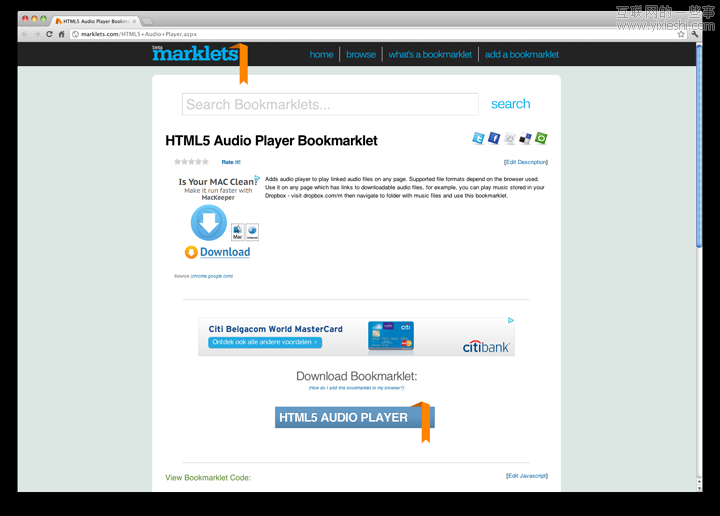The height and width of the screenshot is (516, 720).
Task: Click the browser back arrow
Action: click(25, 34)
